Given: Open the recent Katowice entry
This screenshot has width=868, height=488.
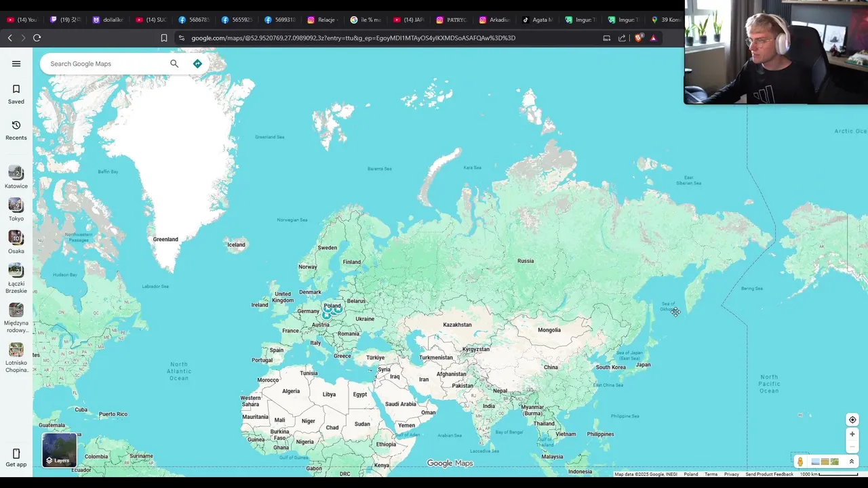Looking at the screenshot, I should pos(16,178).
